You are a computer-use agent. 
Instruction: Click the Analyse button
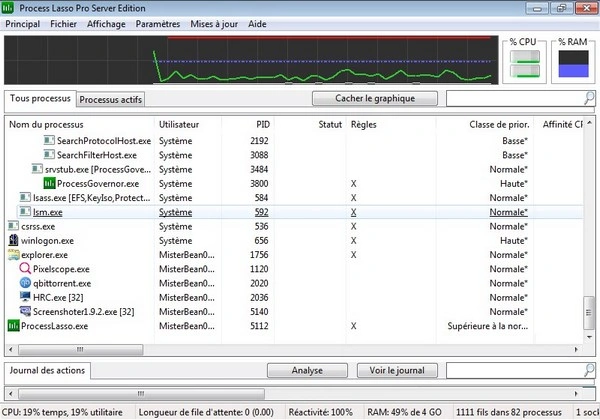click(x=307, y=370)
